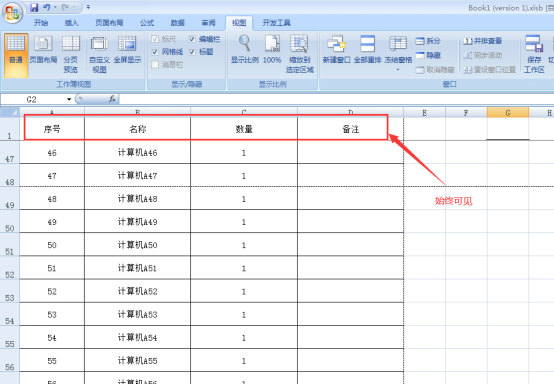Screen dimensions: 554x385
Task: Open the 数据 ribbon tab
Action: click(178, 23)
